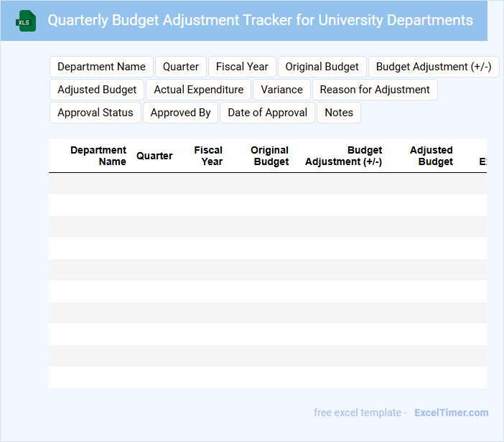Choose the Original Budget tag
This screenshot has height=442, width=504.
click(x=322, y=67)
